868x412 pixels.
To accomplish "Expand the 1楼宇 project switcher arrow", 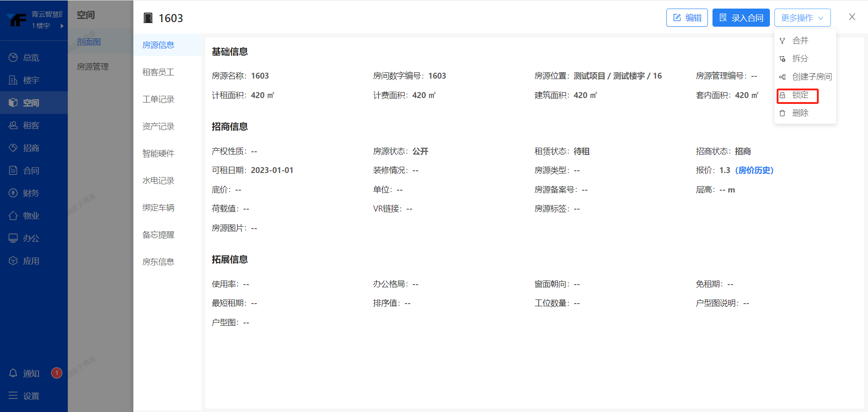I will 62,26.
